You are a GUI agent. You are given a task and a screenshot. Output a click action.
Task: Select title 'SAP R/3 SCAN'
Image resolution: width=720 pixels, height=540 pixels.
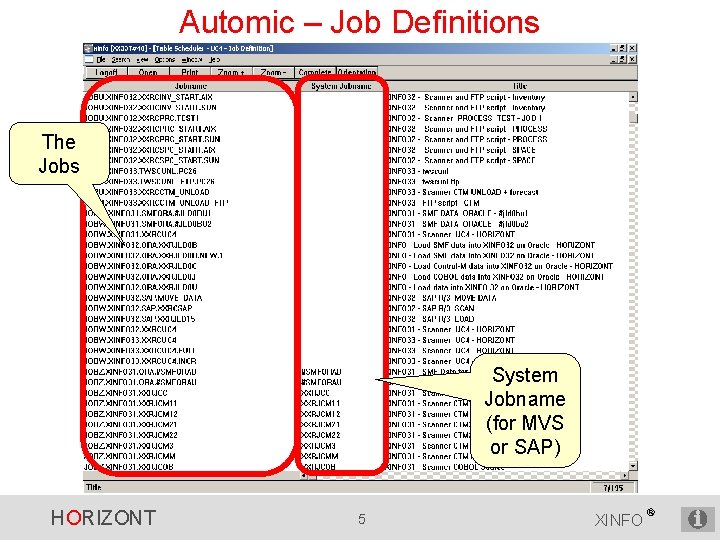pos(431,308)
